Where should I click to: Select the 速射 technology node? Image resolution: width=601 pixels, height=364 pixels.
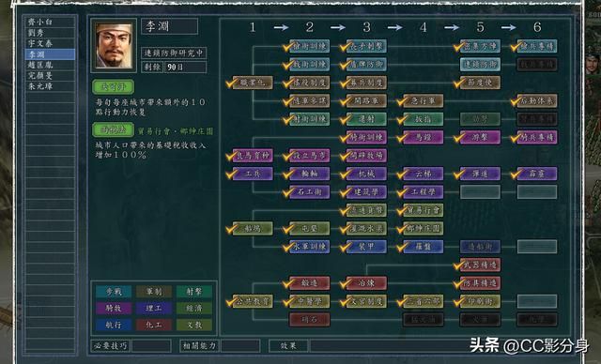(x=366, y=119)
